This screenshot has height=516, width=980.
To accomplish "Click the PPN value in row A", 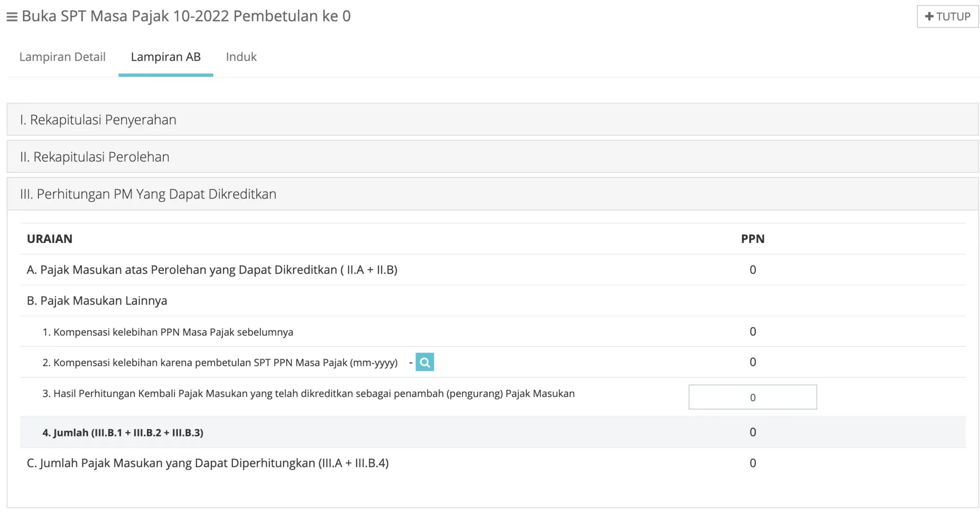I will point(752,269).
